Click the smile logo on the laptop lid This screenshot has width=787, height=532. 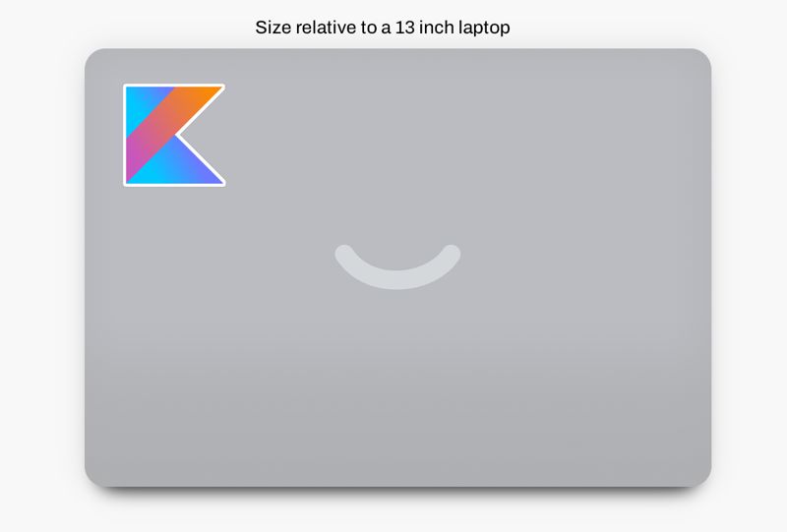coord(397,266)
